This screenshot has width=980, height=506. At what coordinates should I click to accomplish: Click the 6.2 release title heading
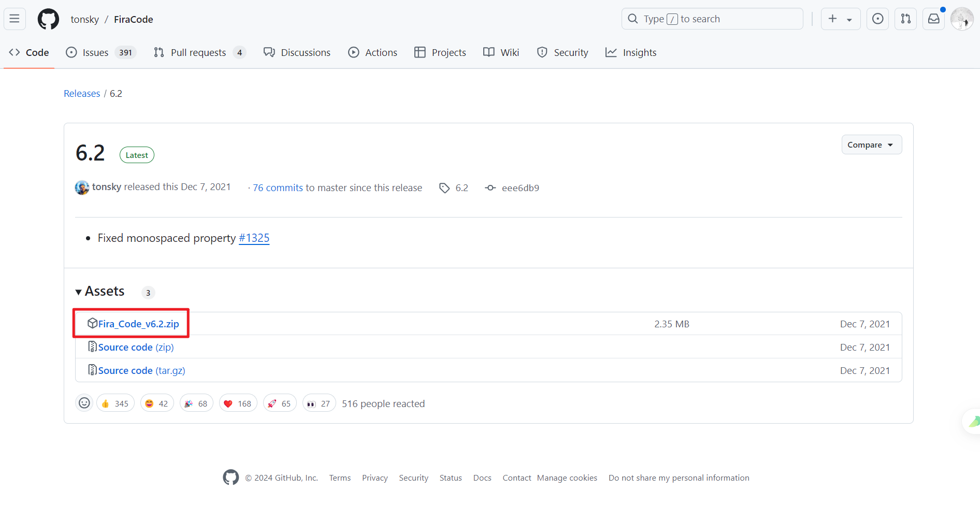click(90, 153)
